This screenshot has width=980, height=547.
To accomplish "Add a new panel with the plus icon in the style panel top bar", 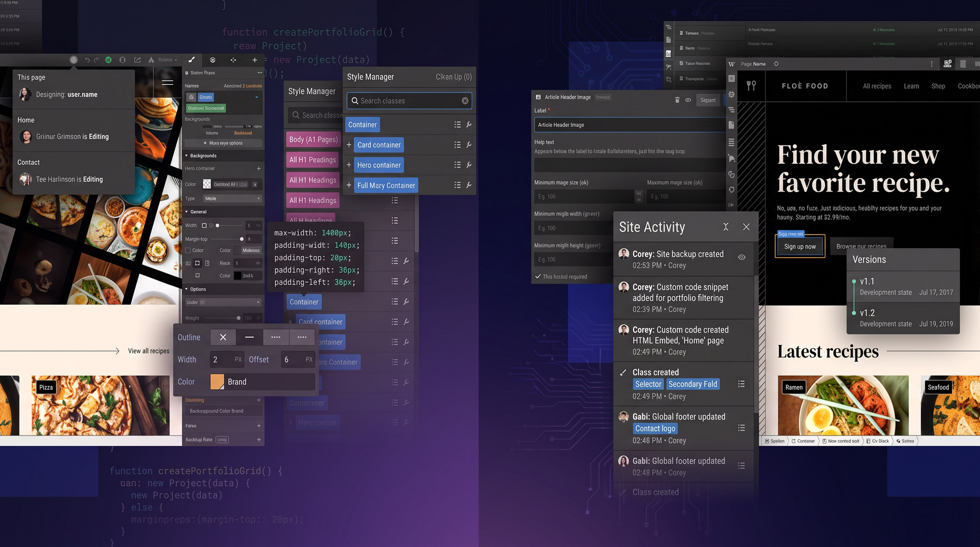I will (254, 60).
